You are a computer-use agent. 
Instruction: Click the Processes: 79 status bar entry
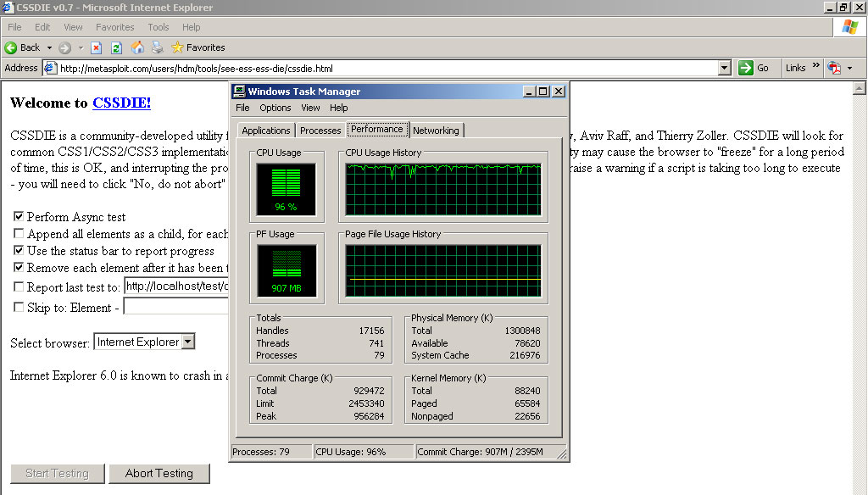[x=271, y=452]
